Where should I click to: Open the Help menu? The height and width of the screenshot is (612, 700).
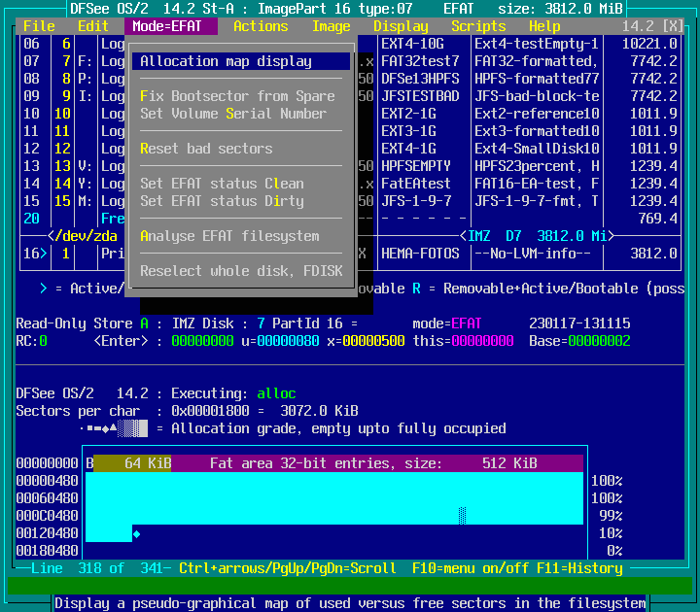click(x=544, y=26)
